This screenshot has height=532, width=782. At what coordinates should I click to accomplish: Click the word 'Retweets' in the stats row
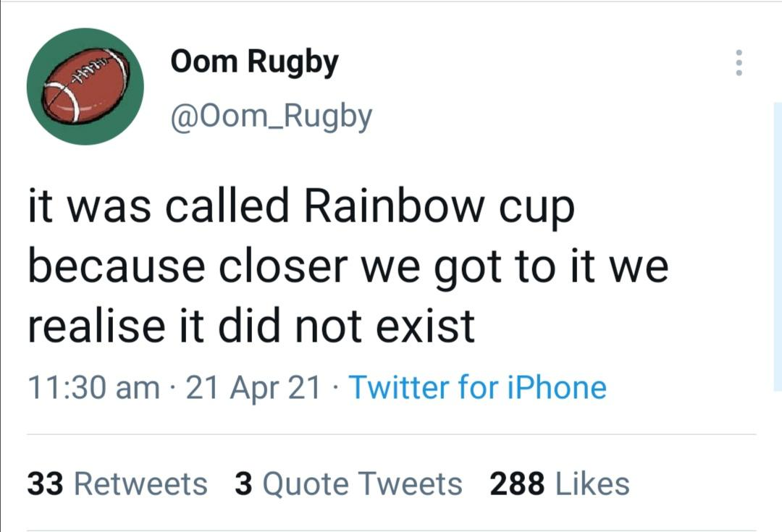tap(140, 484)
